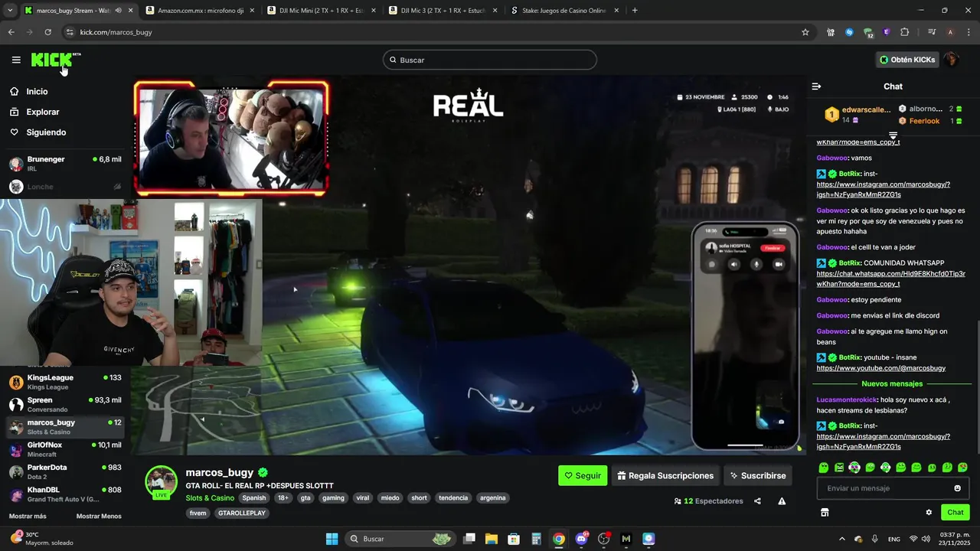Open a new browser tab
Image resolution: width=980 pixels, height=551 pixels.
tap(635, 11)
